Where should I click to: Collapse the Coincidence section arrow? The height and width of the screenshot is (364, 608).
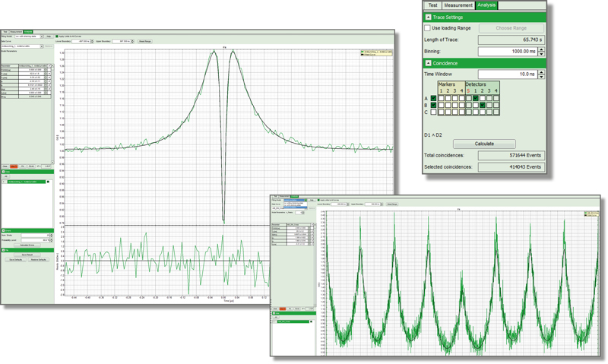tap(428, 63)
